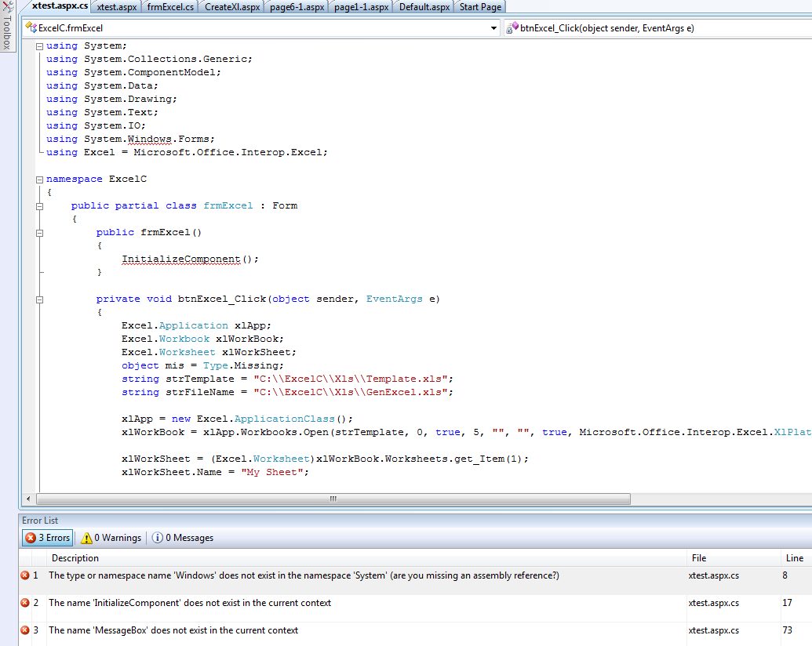812x646 pixels.
Task: Click the underlined Windows word in code
Action: click(149, 140)
